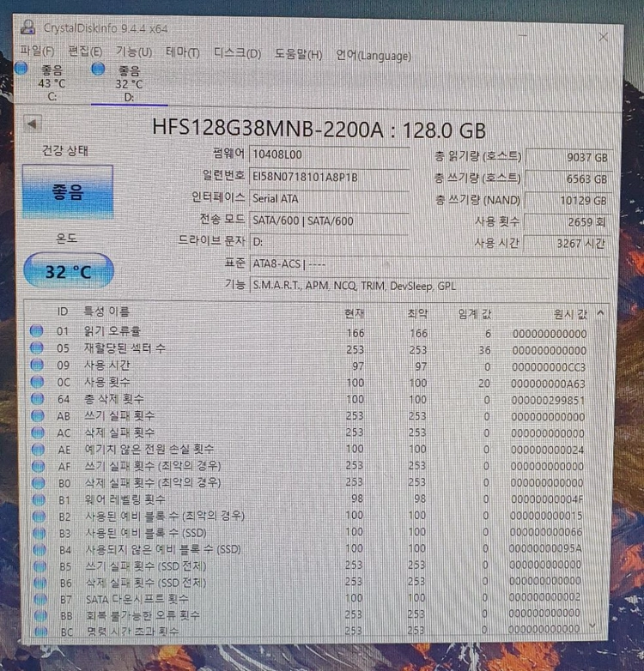
Task: Click status icon of row B6
Action: click(39, 583)
